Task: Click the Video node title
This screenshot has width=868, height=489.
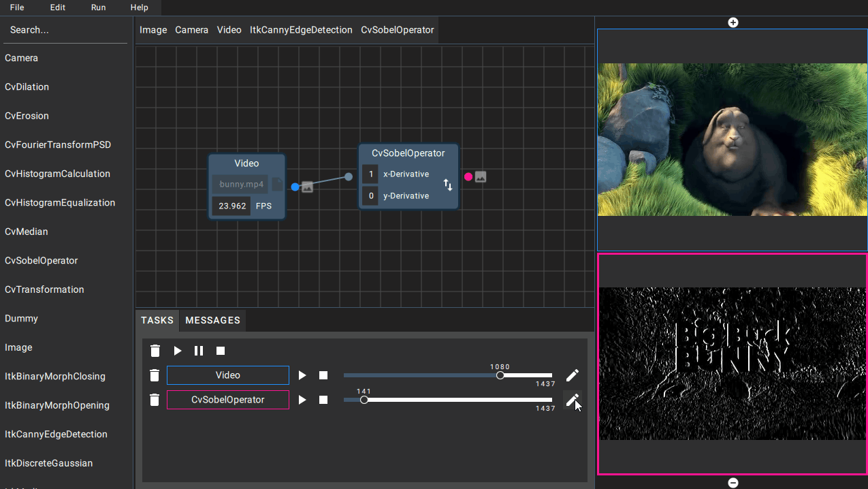Action: (x=246, y=163)
